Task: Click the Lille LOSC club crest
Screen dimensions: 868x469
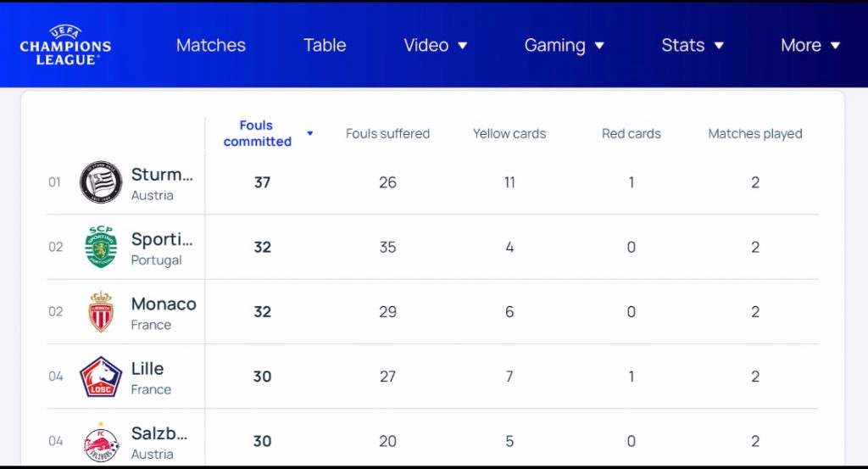Action: [101, 377]
